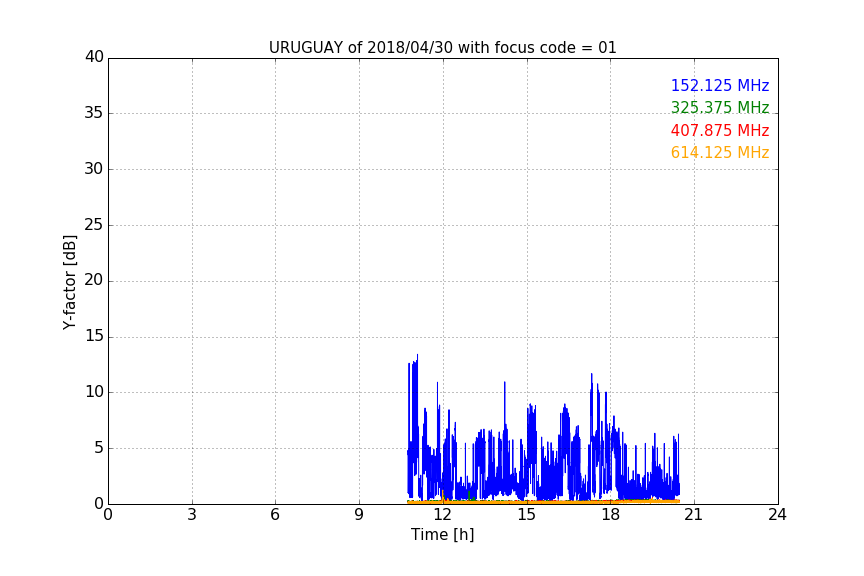The image size is (864, 576).
Task: Click the x-axis tick label 9
Action: [359, 515]
